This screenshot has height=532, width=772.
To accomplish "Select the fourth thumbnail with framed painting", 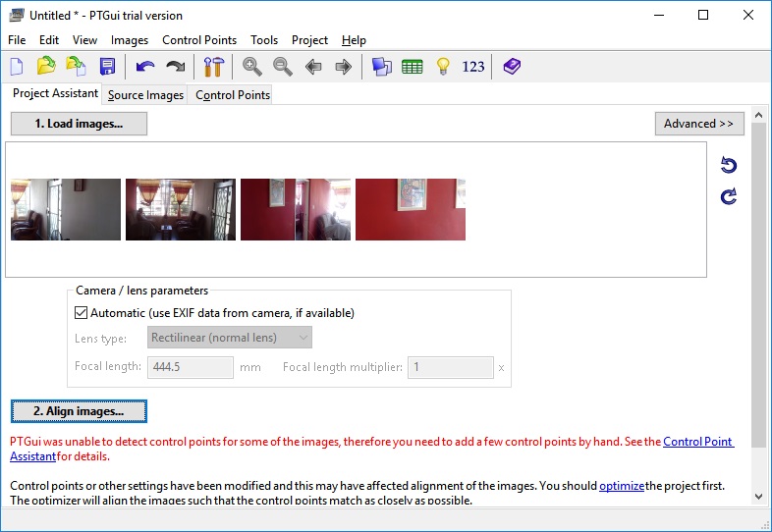I will (x=411, y=209).
